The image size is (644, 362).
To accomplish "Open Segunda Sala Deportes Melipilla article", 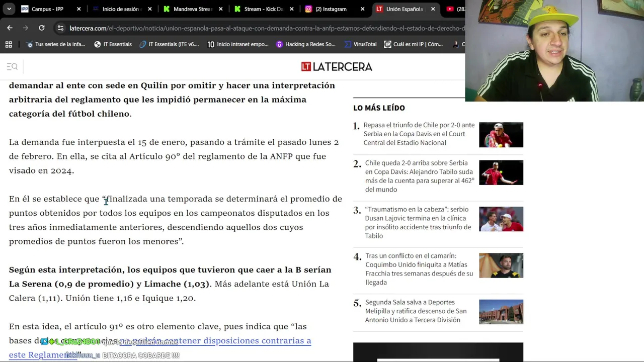I will (416, 311).
